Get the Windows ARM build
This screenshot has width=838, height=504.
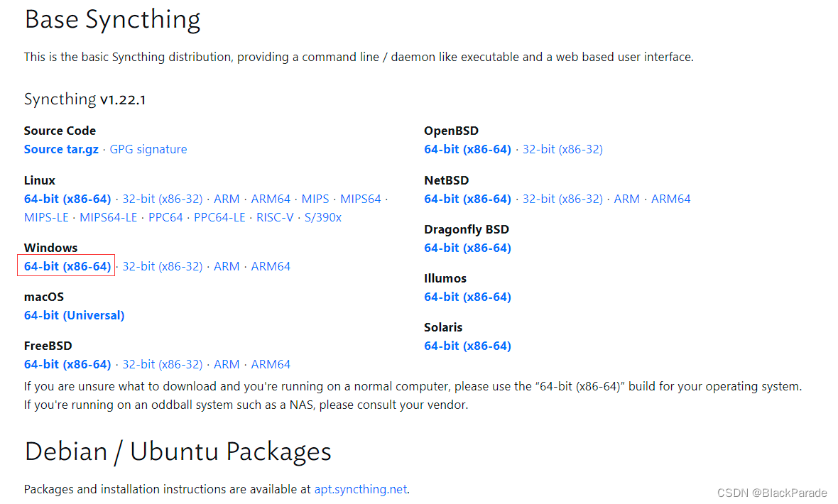(x=227, y=266)
